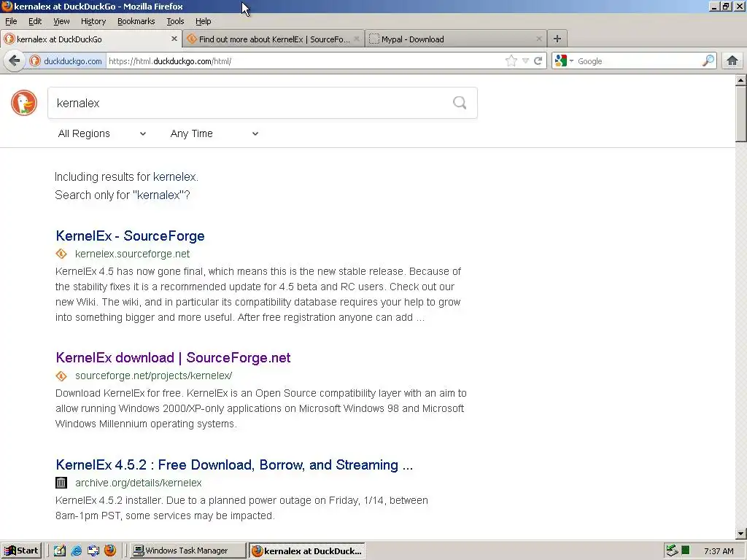
Task: Click the green CPU usage tray icon
Action: (x=685, y=551)
